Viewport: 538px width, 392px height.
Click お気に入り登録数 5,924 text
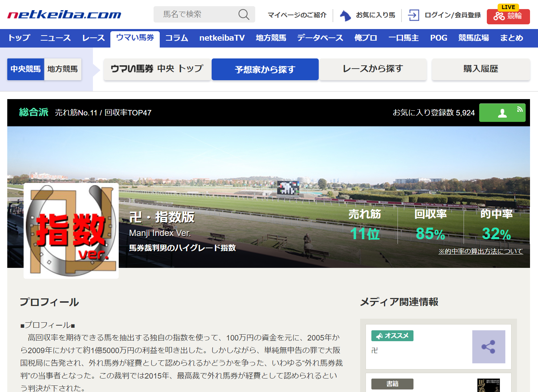click(x=434, y=113)
